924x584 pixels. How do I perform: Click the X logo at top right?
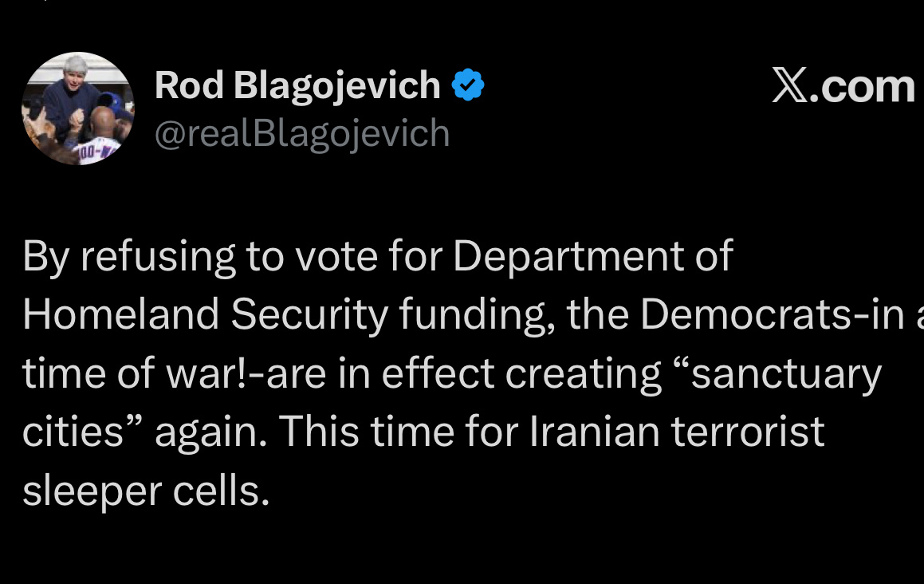click(789, 85)
